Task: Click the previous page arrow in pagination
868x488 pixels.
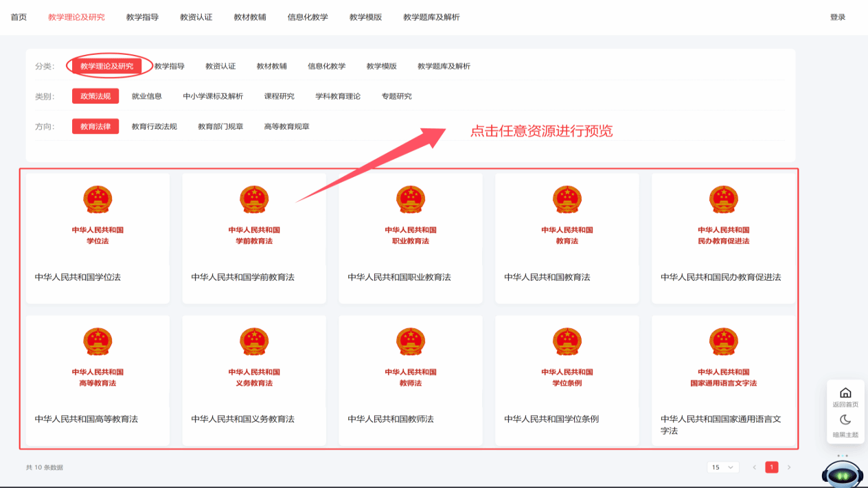Action: click(x=754, y=467)
